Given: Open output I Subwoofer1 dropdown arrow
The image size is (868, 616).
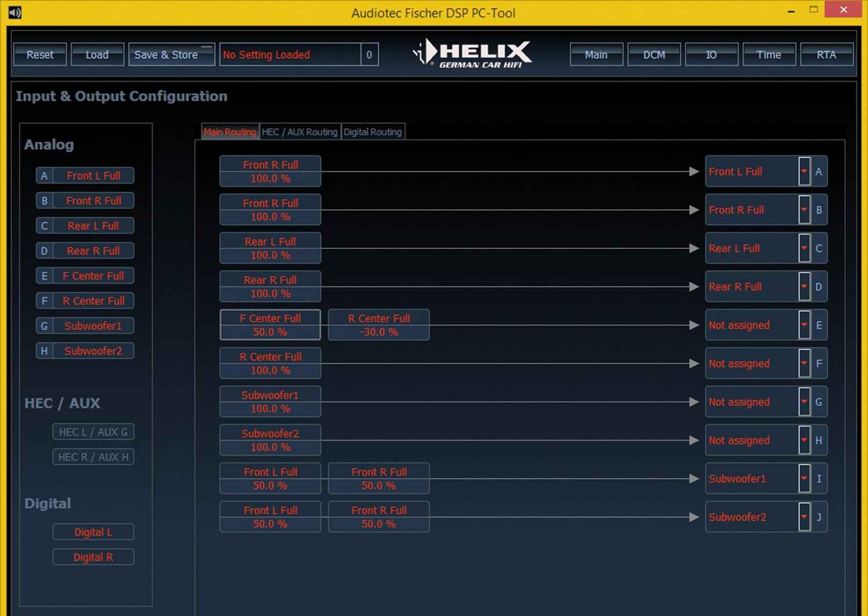Looking at the screenshot, I should (804, 479).
